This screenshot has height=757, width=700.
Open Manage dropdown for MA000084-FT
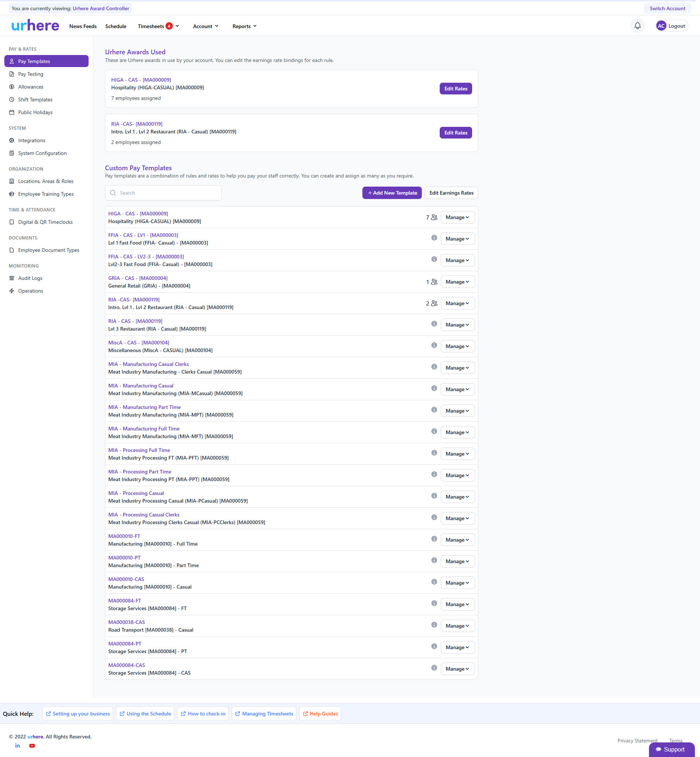pos(458,604)
